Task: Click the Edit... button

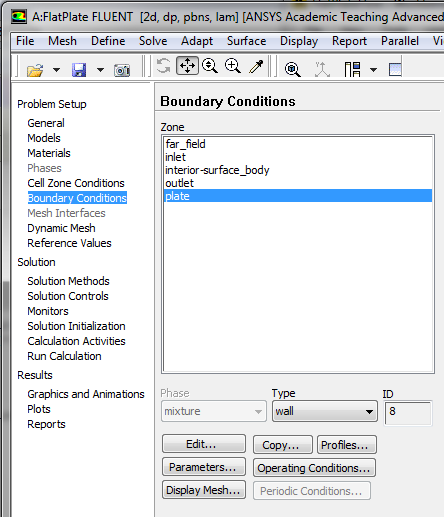Action: click(x=204, y=444)
